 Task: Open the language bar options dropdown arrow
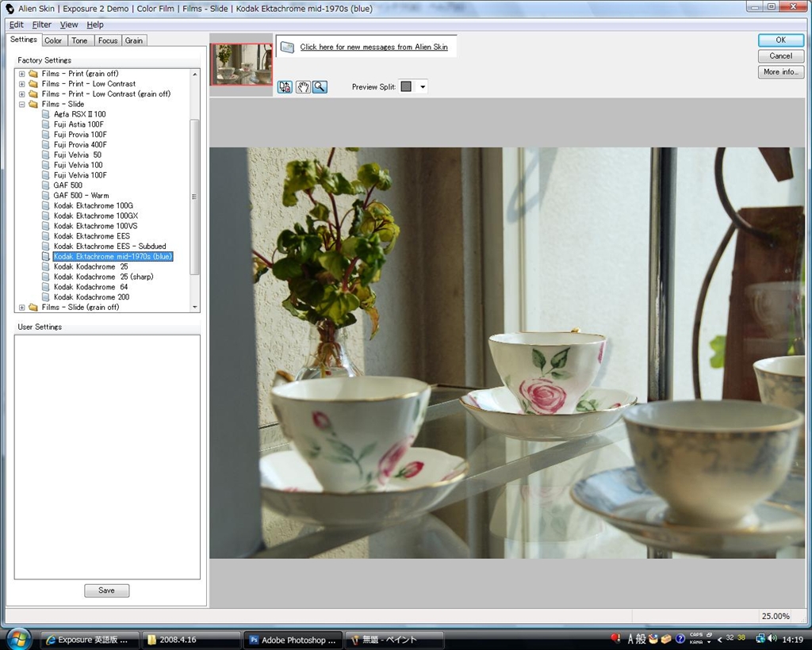point(709,642)
